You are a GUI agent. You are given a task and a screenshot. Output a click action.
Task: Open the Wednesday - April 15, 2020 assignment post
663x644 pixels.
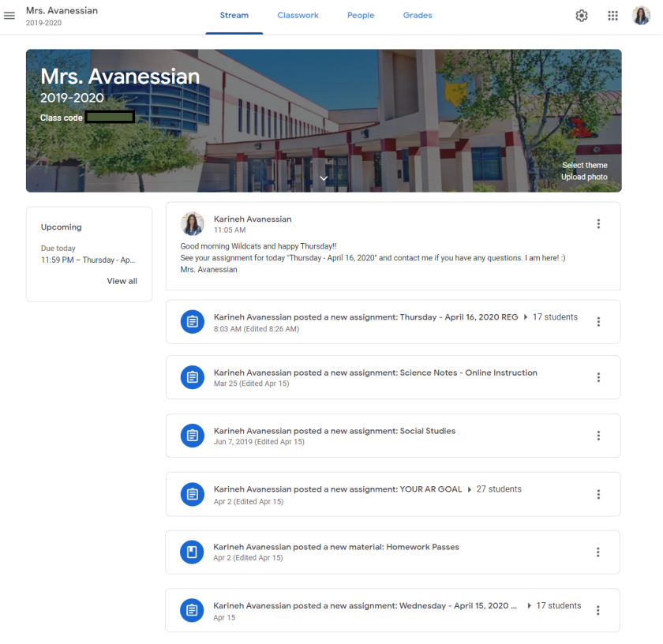pyautogui.click(x=365, y=606)
